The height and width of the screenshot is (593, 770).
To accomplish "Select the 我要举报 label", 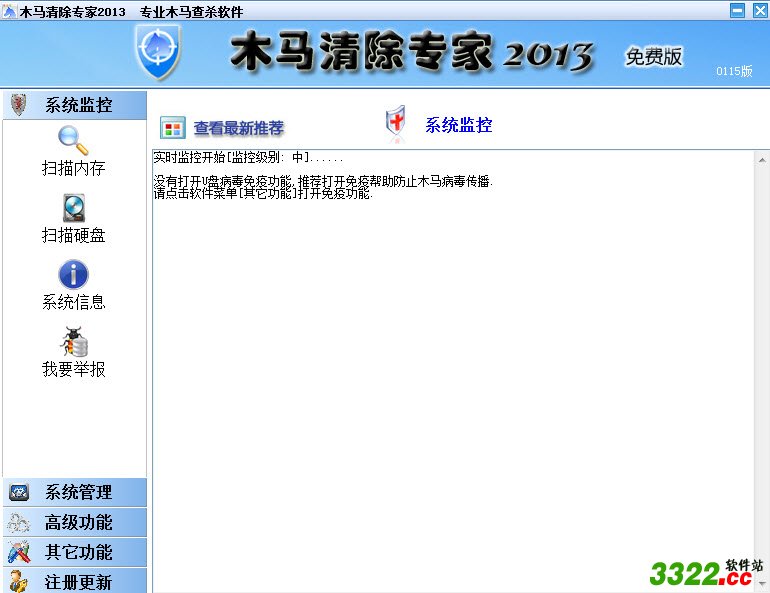I will [x=74, y=369].
